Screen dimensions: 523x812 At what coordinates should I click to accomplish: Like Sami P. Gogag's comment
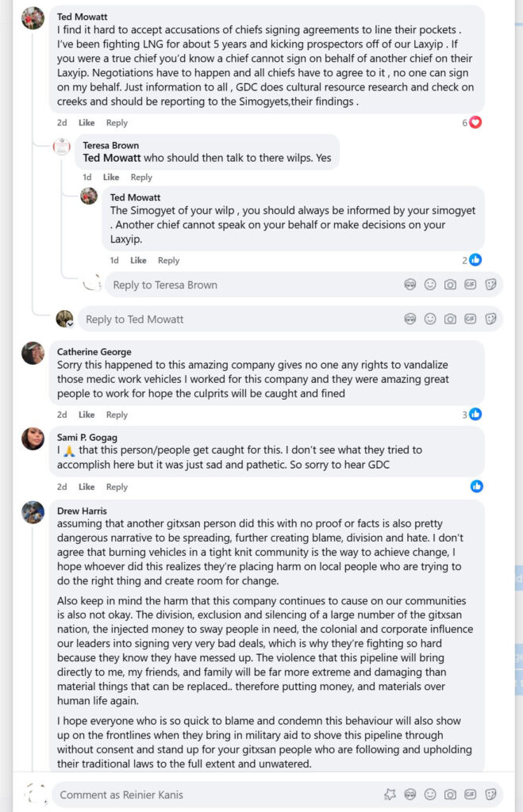[x=87, y=487]
